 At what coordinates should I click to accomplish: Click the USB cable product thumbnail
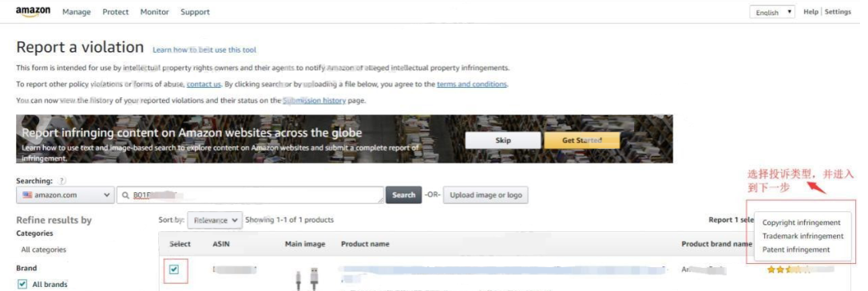[x=306, y=279]
